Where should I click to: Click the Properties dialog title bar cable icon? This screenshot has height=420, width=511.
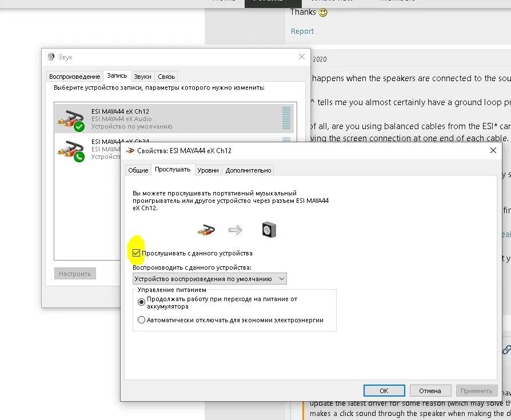(x=130, y=150)
